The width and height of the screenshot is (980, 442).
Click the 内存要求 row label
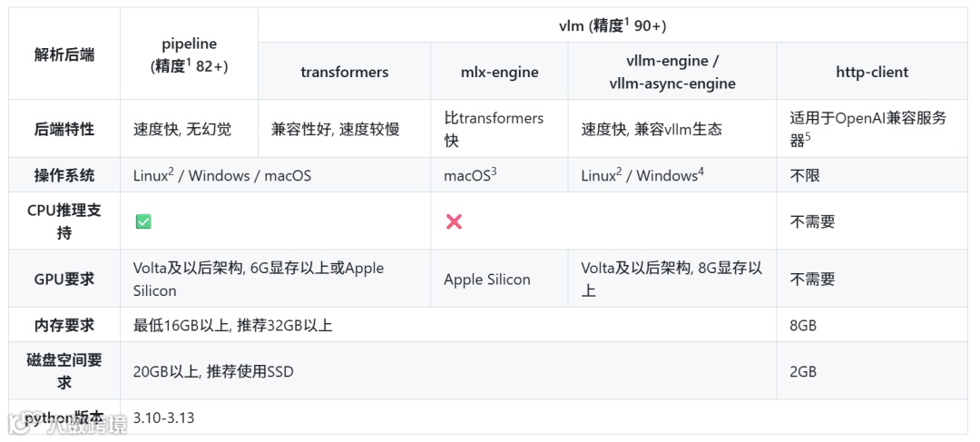pos(64,325)
